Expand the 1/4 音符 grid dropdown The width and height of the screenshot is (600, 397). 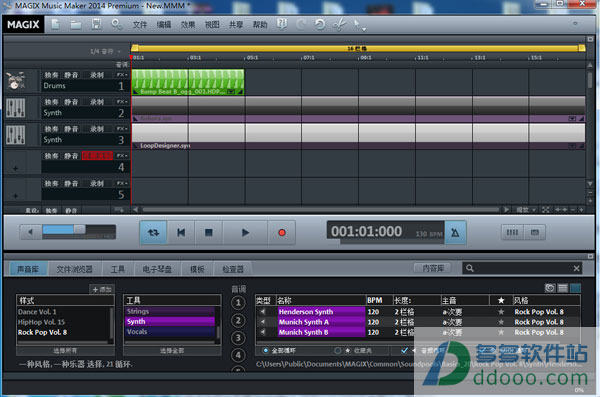(x=119, y=51)
